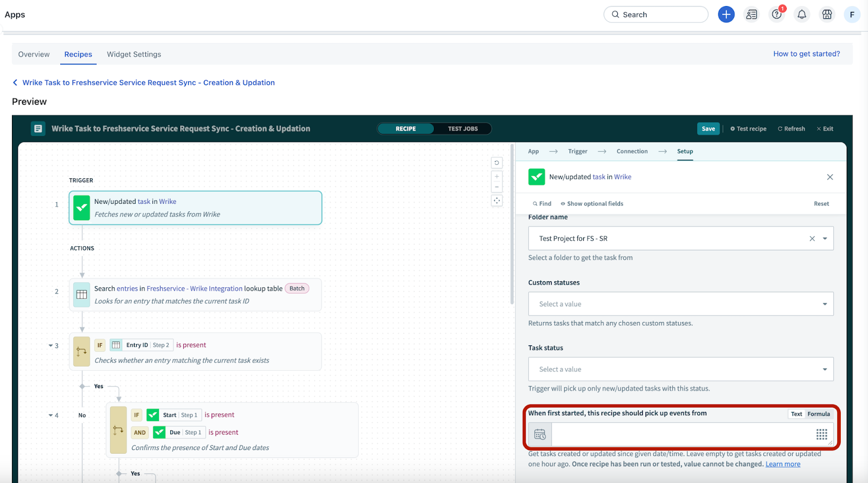Open the marketplace store icon
Screen dimensions: 868x483
(827, 15)
